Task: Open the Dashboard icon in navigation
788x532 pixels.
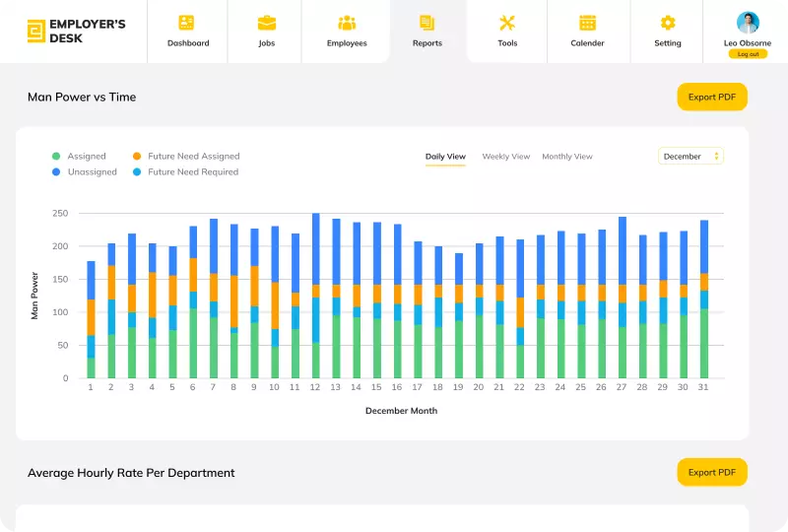Action: [187, 23]
